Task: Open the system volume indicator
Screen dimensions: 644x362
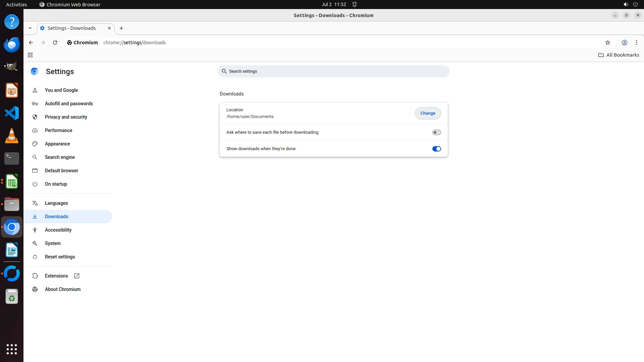Action: tap(626, 4)
